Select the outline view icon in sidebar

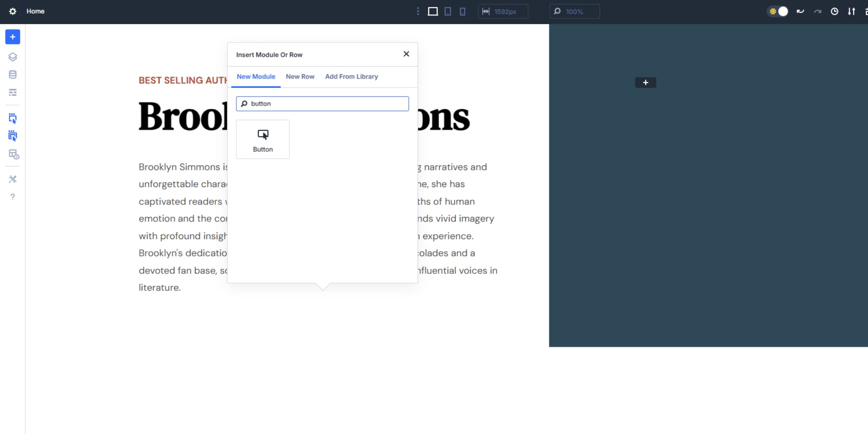click(13, 92)
